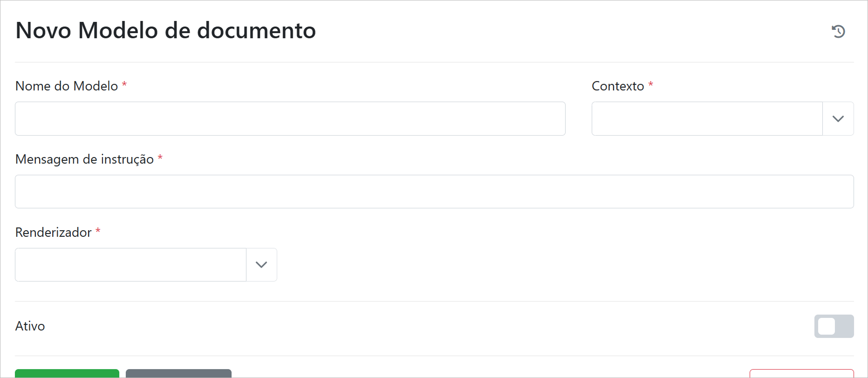868x378 pixels.
Task: Click the red asterisk beside Renderizador
Action: (98, 231)
